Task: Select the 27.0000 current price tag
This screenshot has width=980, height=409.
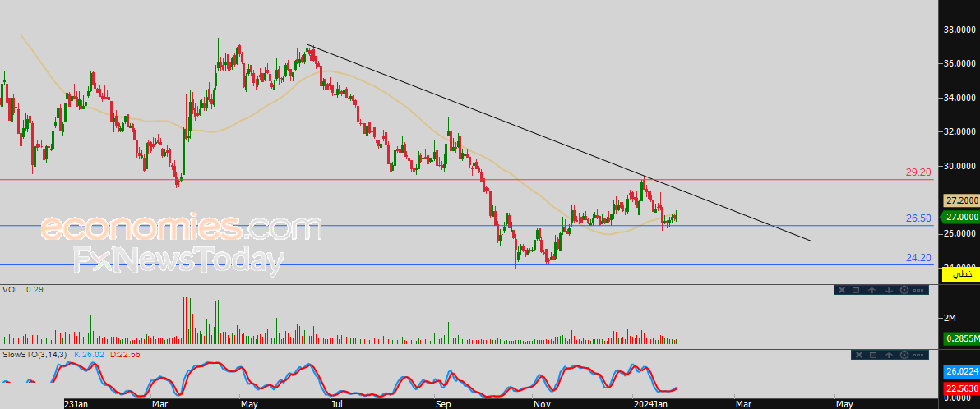Action: pyautogui.click(x=959, y=217)
